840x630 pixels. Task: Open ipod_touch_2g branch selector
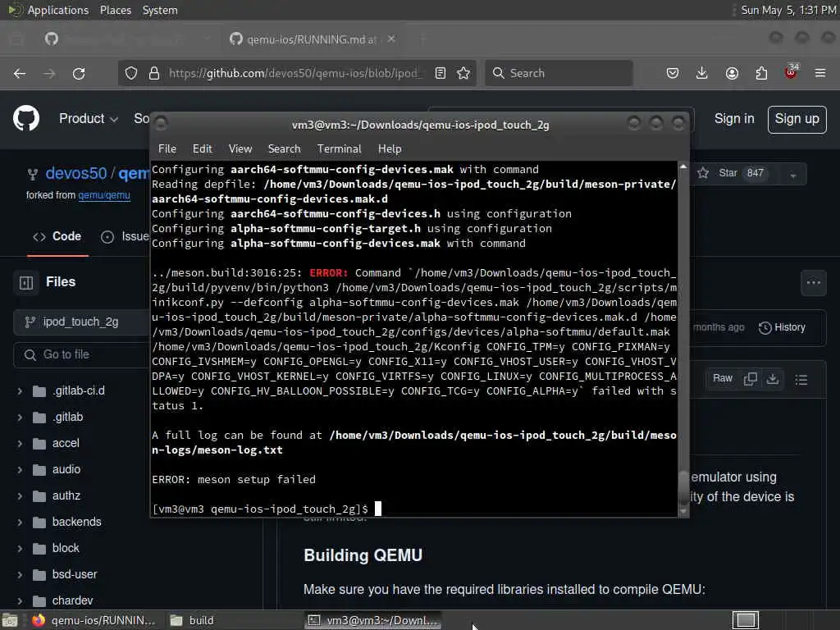[x=80, y=322]
